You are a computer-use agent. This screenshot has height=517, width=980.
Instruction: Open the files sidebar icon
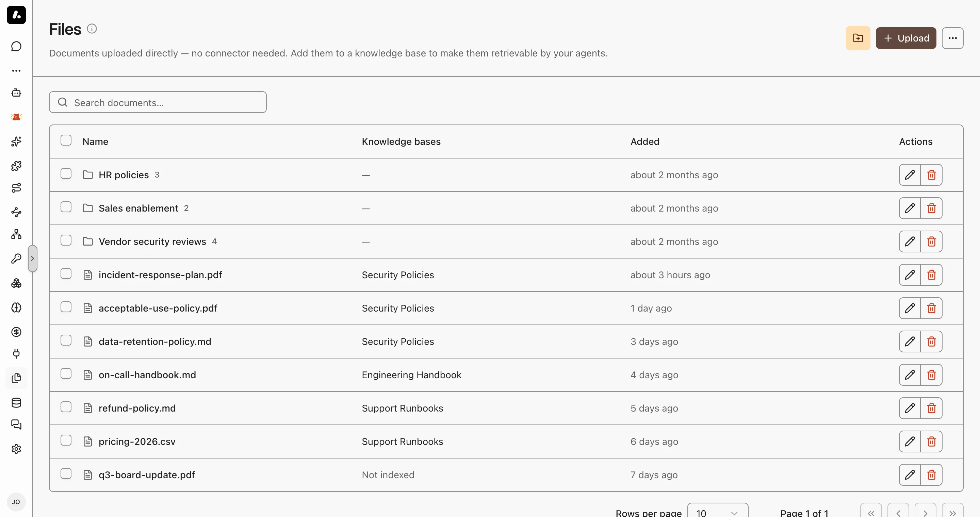(x=16, y=378)
